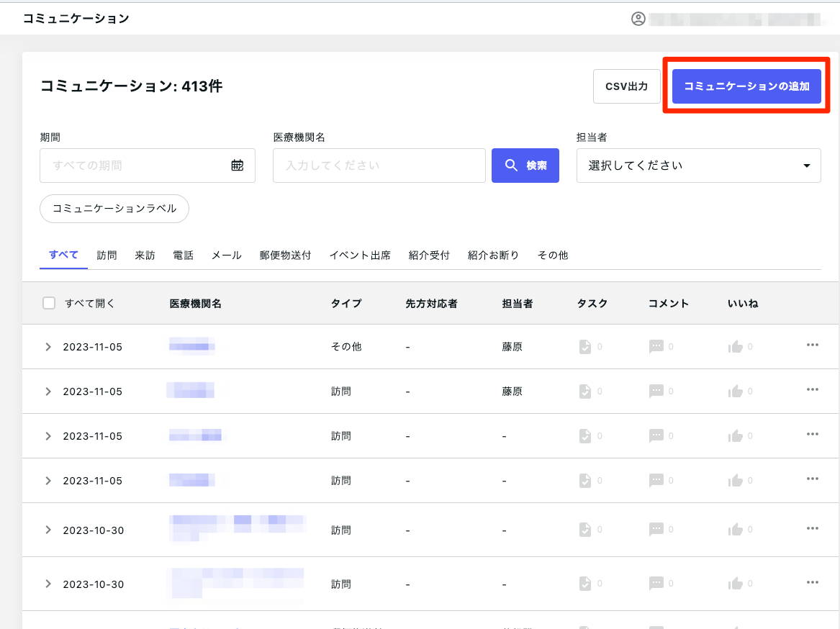Screen dimensions: 840x629
Task: Open more options for third 2023-11-05 row
Action: pyautogui.click(x=812, y=434)
